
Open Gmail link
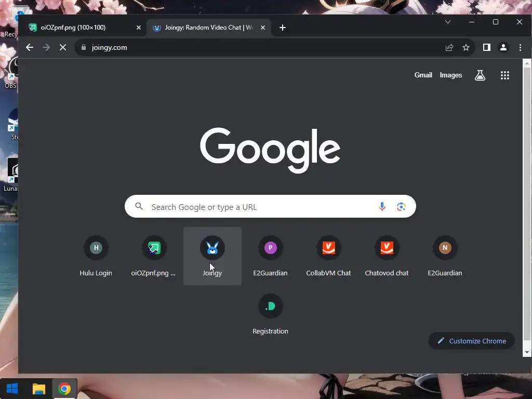423,75
